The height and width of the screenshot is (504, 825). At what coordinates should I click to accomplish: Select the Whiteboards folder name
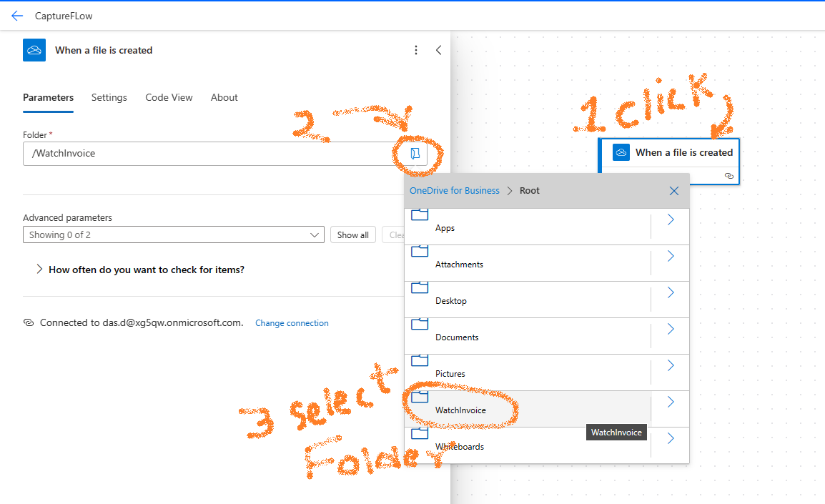[x=460, y=447]
